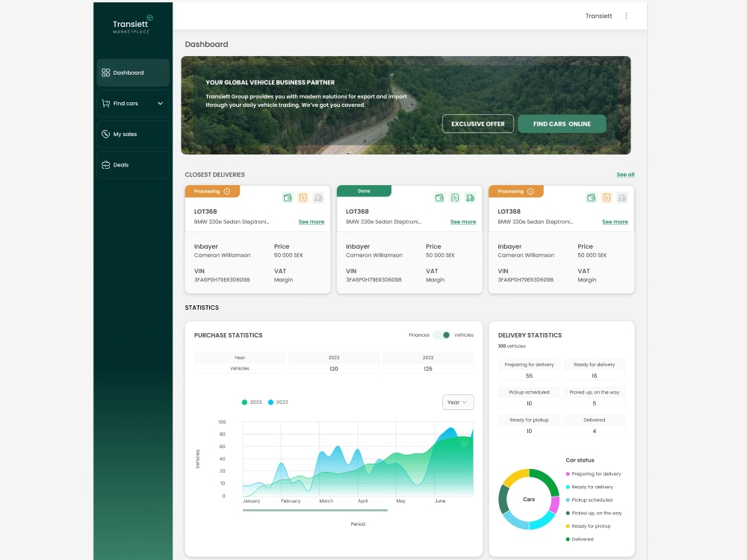
Task: Click the forest highway banner image
Action: tap(406, 105)
